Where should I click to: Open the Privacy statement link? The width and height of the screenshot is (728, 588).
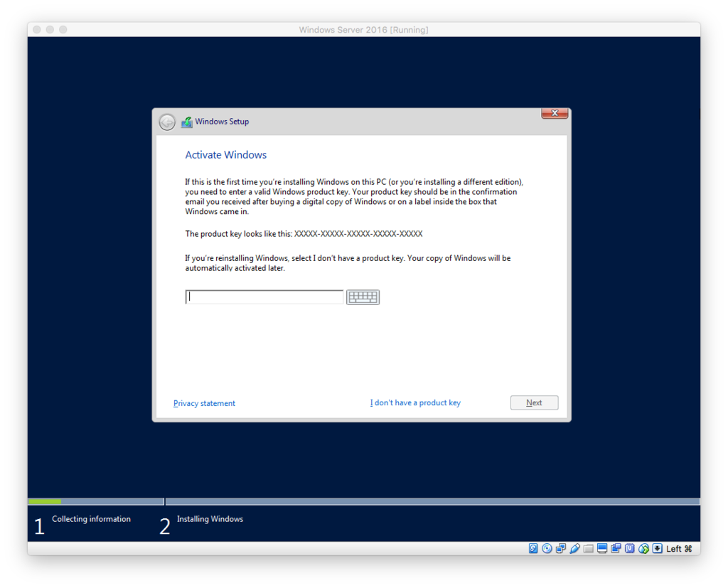click(204, 403)
